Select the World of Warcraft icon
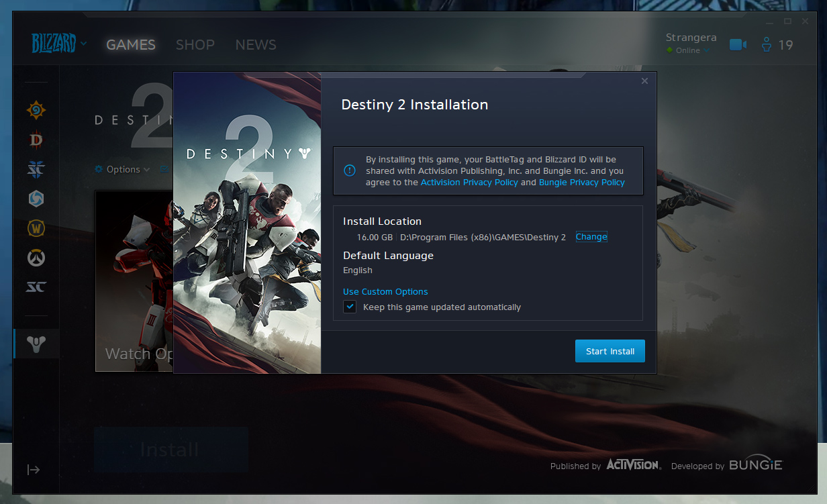827x504 pixels. click(x=36, y=228)
